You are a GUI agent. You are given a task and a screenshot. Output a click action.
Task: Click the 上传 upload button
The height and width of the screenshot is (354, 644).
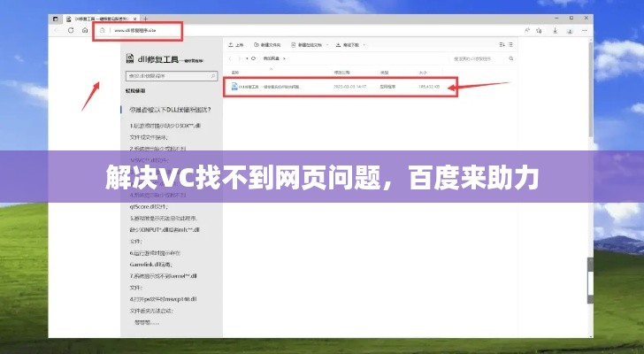coord(236,45)
